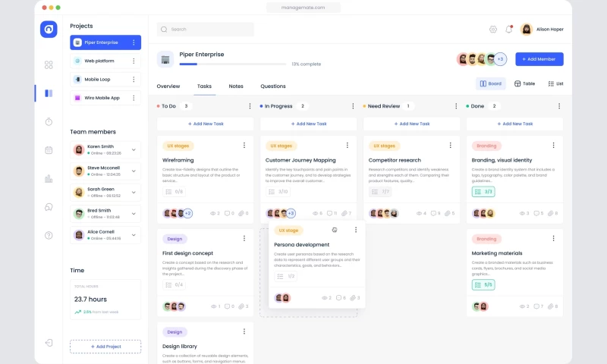This screenshot has width=607, height=364.
Task: Expand Steve Mcconell's chevron
Action: tap(134, 171)
